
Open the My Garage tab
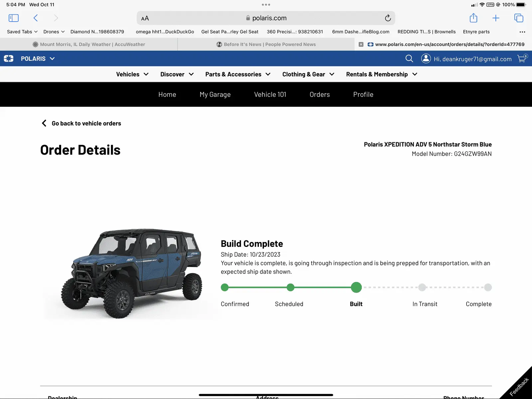pos(215,94)
